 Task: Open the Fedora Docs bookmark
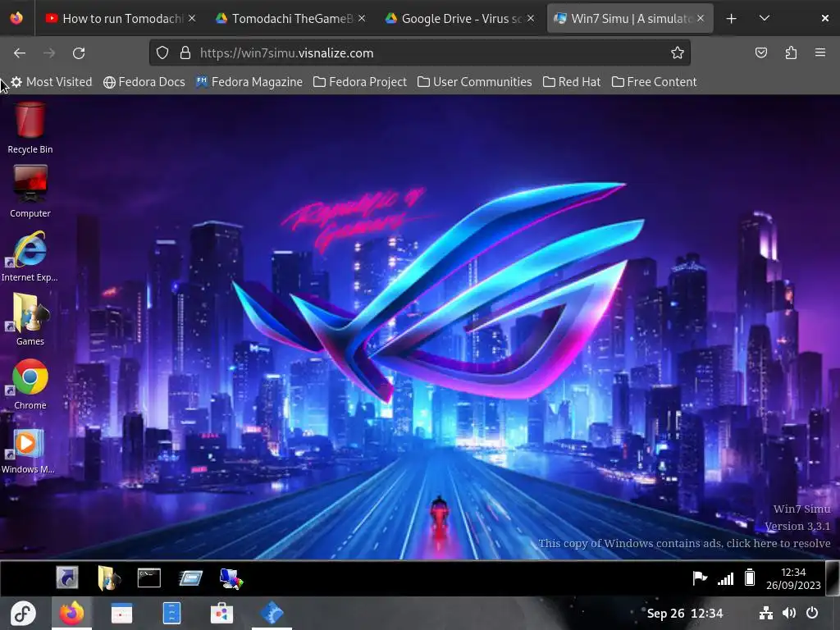(x=144, y=82)
